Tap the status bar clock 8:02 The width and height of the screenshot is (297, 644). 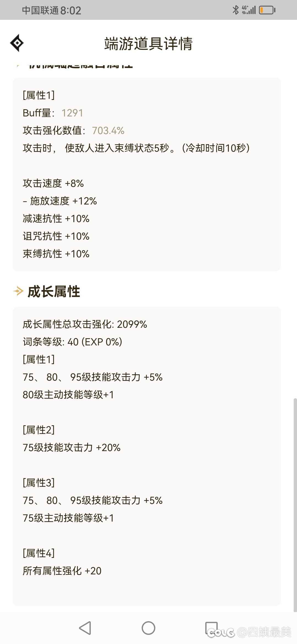tap(71, 10)
